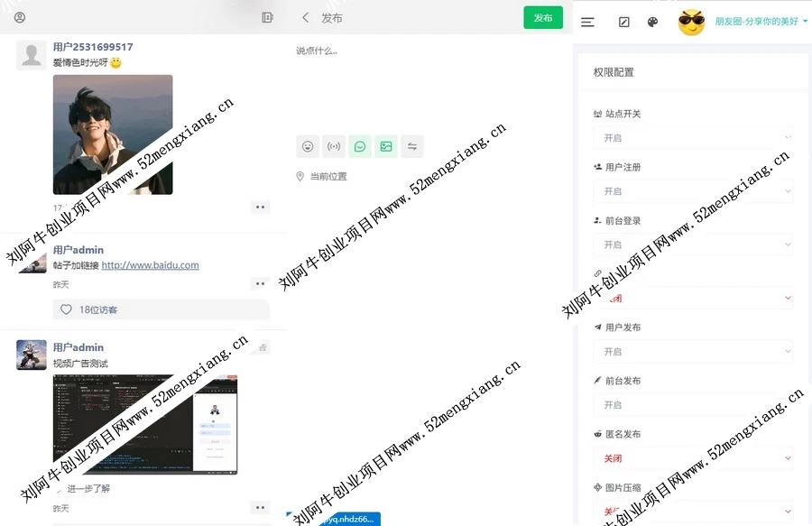Click the 站点开关 label icon
The height and width of the screenshot is (526, 812).
coord(597,114)
